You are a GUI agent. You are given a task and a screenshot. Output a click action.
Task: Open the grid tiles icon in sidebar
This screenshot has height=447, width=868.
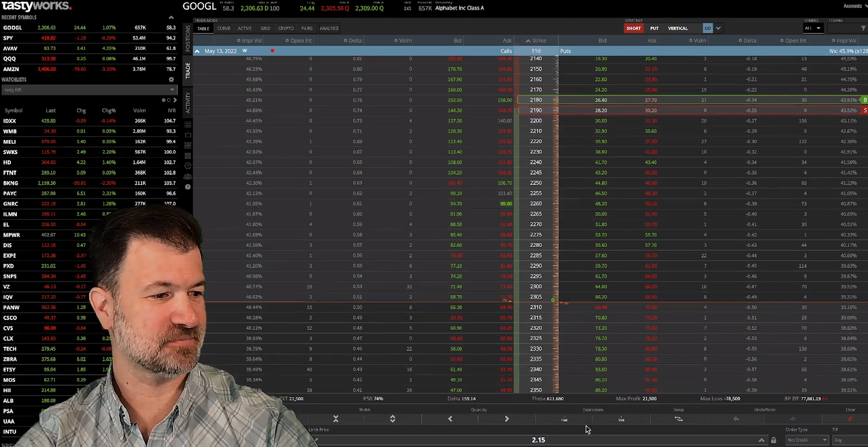[188, 156]
